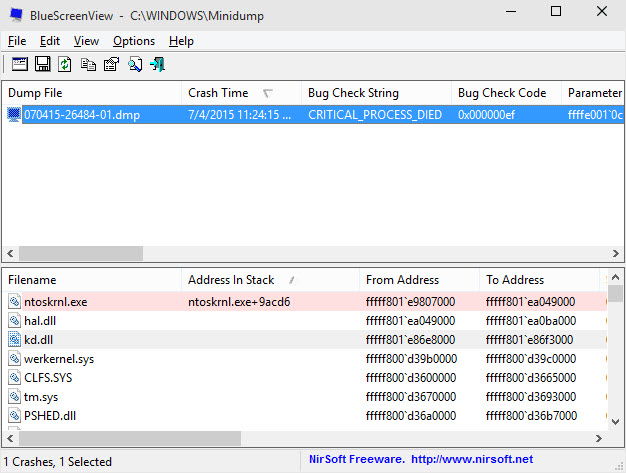Select the tm.sys filename

pyautogui.click(x=41, y=397)
